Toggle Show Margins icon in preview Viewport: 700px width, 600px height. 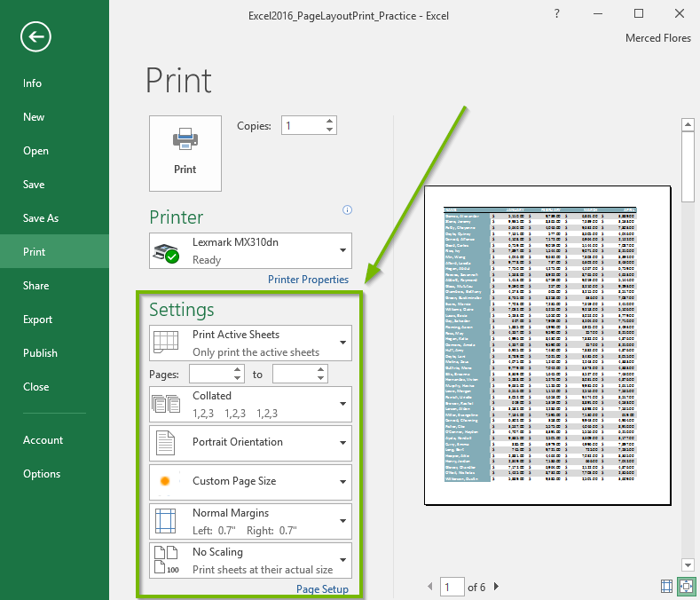coord(666,586)
